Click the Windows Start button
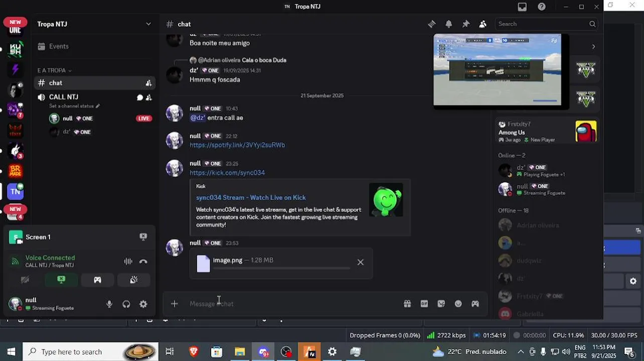 coord(11,351)
